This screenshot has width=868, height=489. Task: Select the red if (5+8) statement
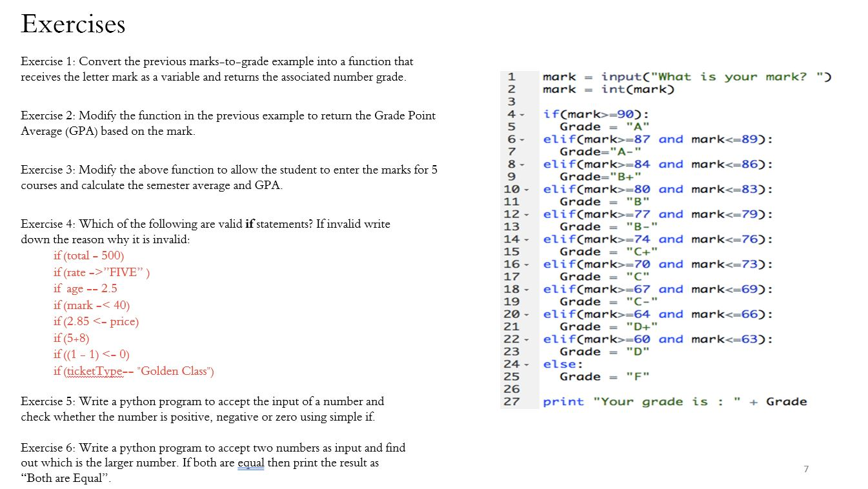pyautogui.click(x=70, y=338)
